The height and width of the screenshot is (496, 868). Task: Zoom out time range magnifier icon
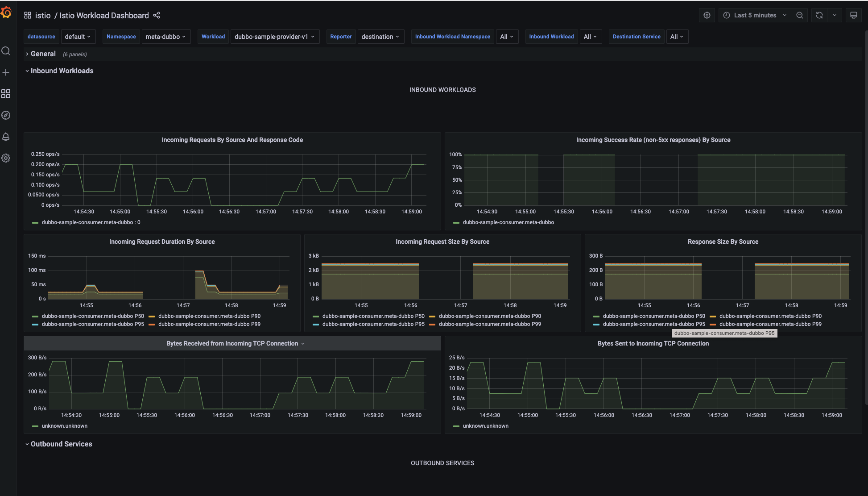click(800, 15)
